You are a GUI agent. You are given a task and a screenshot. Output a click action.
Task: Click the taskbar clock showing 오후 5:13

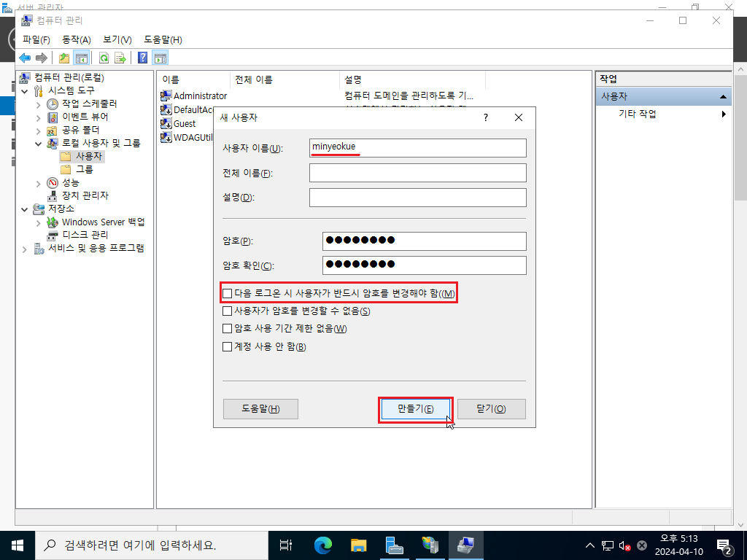coord(678,545)
